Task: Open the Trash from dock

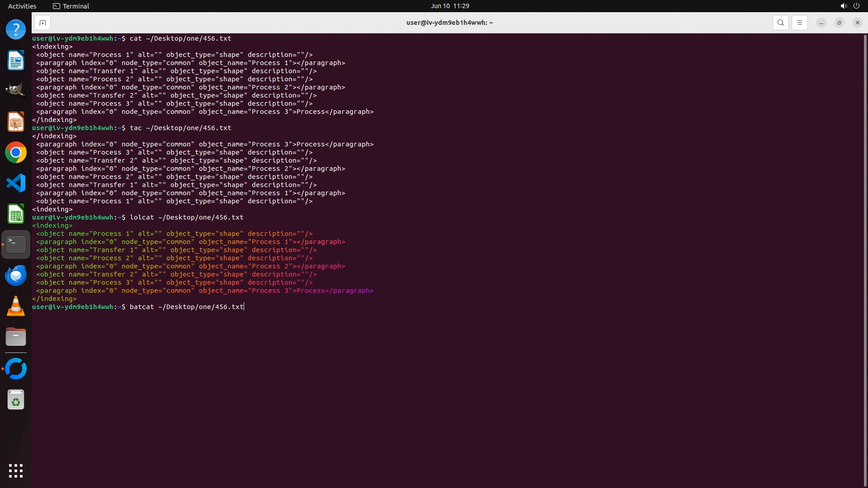Action: point(16,400)
